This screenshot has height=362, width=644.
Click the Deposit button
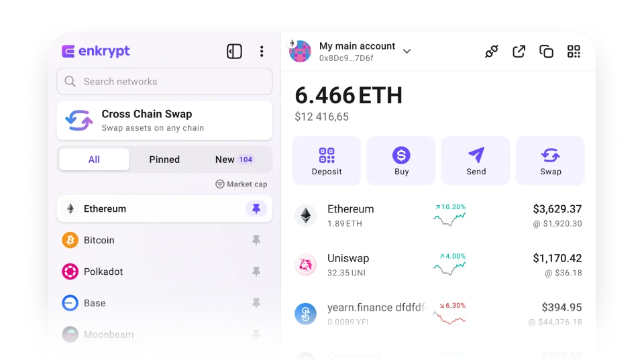(x=327, y=160)
